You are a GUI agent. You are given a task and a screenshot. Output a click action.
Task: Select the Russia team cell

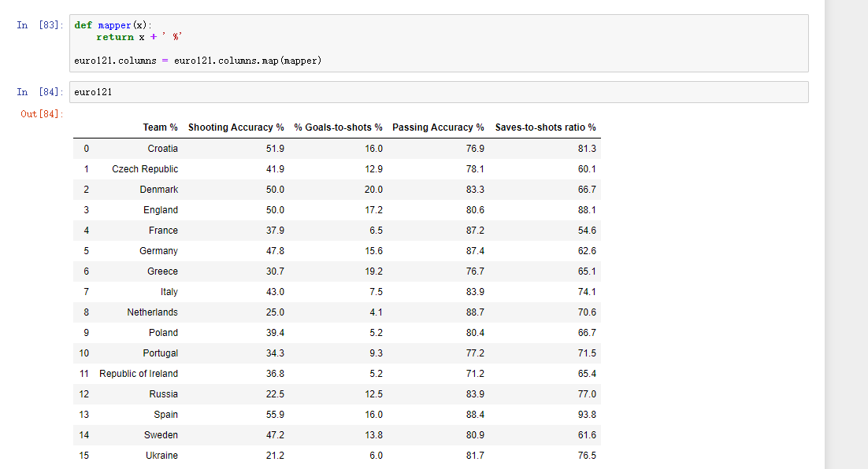tap(163, 394)
